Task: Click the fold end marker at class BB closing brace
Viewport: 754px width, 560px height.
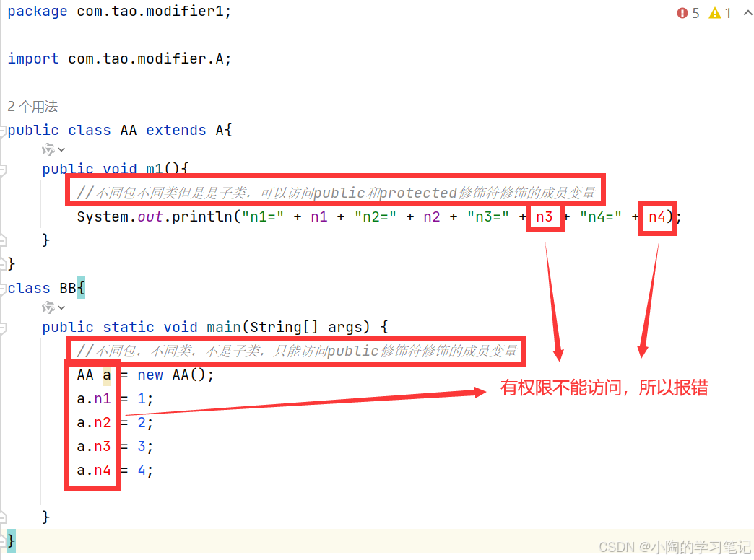Action: click(3, 541)
